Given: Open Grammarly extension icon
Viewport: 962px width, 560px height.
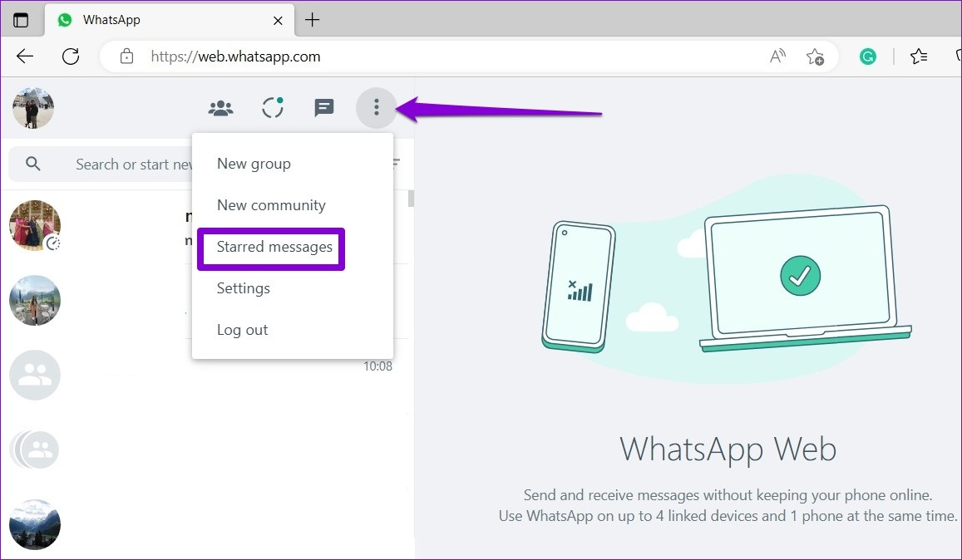Looking at the screenshot, I should (x=867, y=56).
